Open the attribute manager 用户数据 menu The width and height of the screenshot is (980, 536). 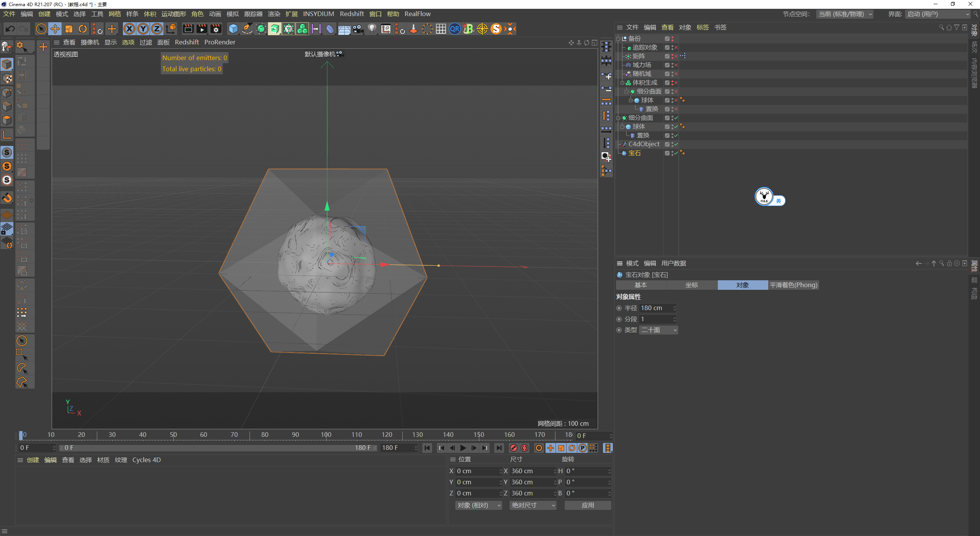(x=674, y=263)
